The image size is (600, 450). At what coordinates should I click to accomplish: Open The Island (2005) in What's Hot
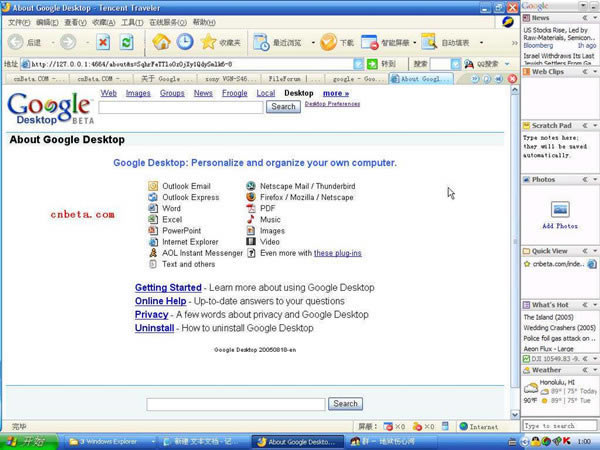pyautogui.click(x=548, y=317)
